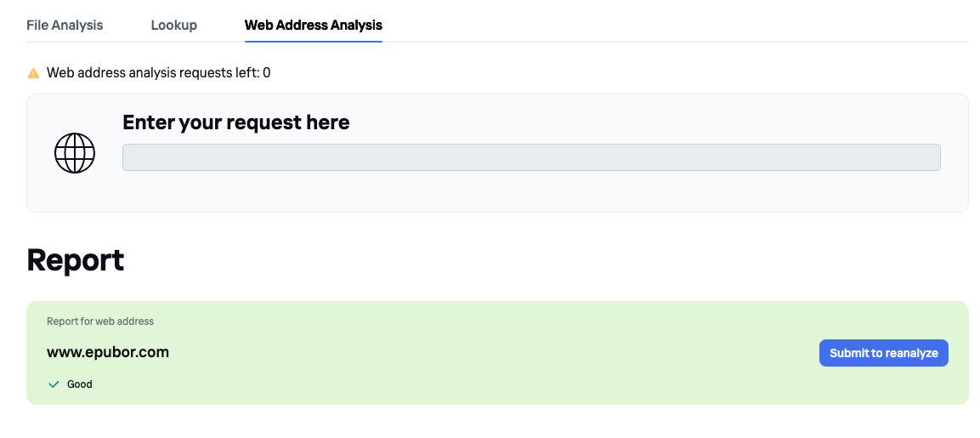980x438 pixels.
Task: Click the Good status label
Action: [80, 384]
